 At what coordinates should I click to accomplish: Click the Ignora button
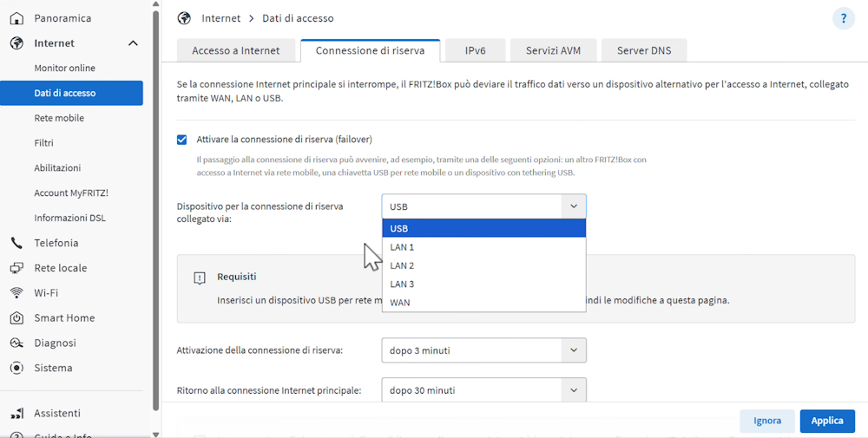coord(766,421)
